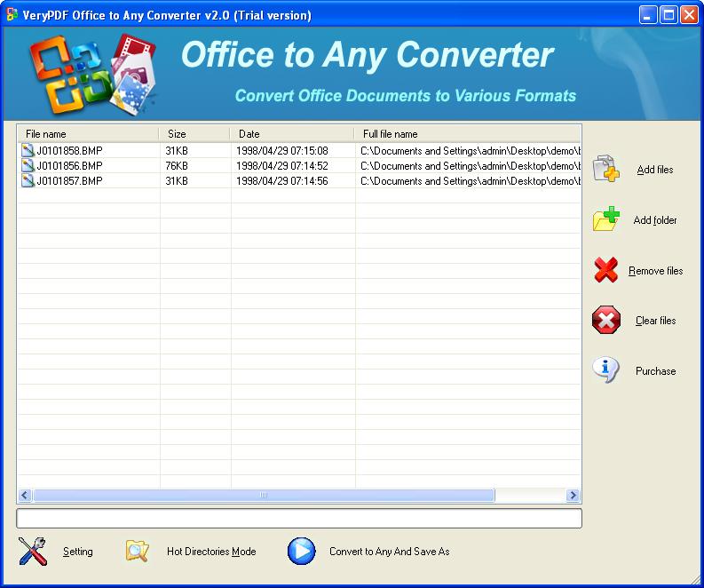Click the 31KB size of J0101858.BMP
Screen dimensions: 704x588
click(177, 150)
